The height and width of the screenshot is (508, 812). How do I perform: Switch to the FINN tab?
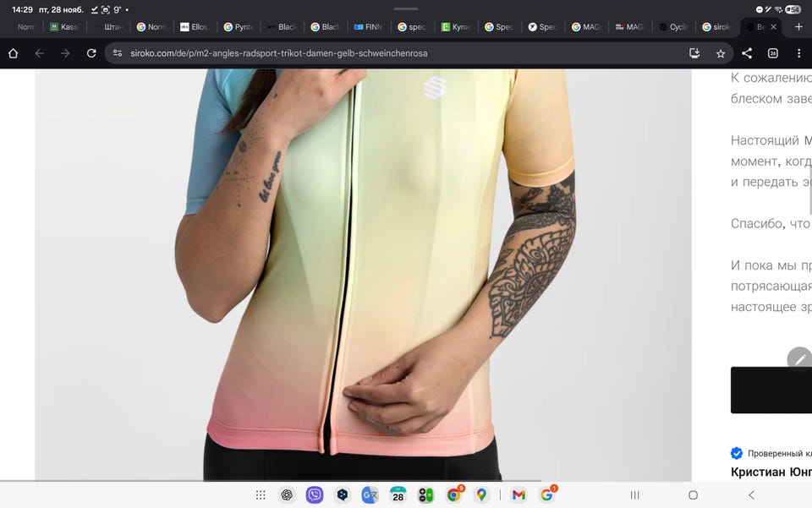point(369,27)
